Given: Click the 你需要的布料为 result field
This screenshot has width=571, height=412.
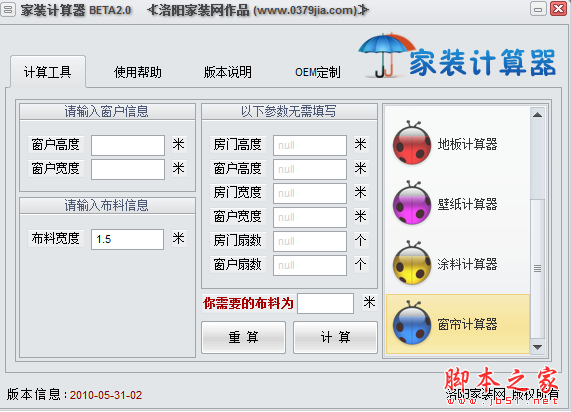Looking at the screenshot, I should coord(326,303).
